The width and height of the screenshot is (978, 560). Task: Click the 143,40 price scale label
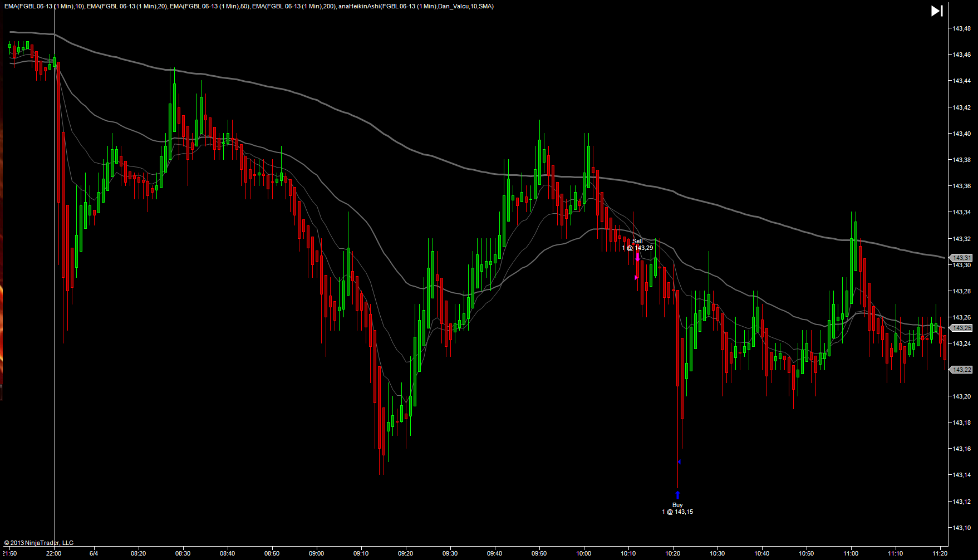coord(962,134)
